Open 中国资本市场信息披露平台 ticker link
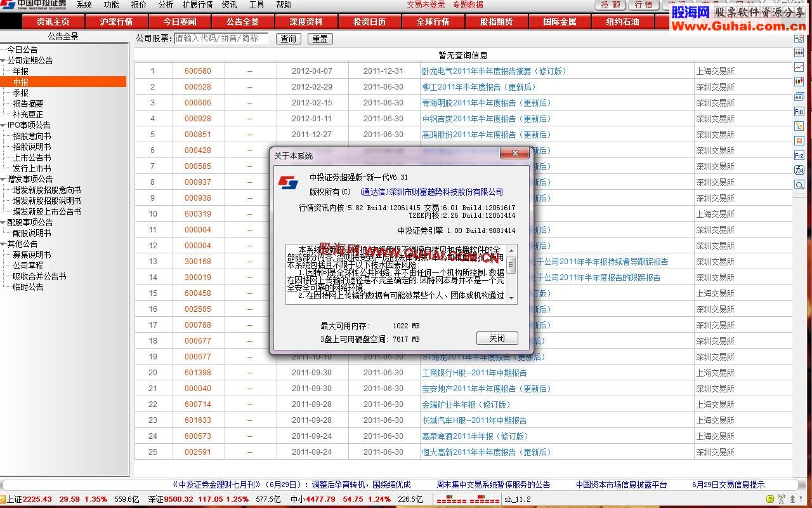Viewport: 812px width, 508px height. (622, 485)
